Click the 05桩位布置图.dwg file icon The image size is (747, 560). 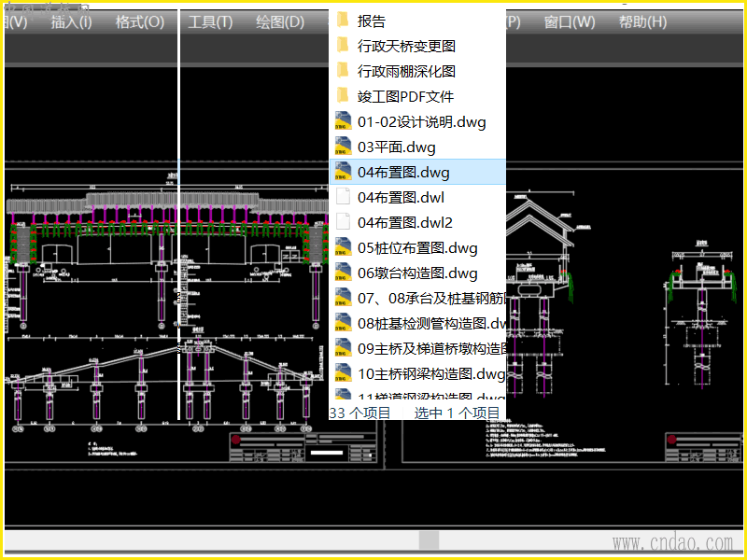click(343, 247)
